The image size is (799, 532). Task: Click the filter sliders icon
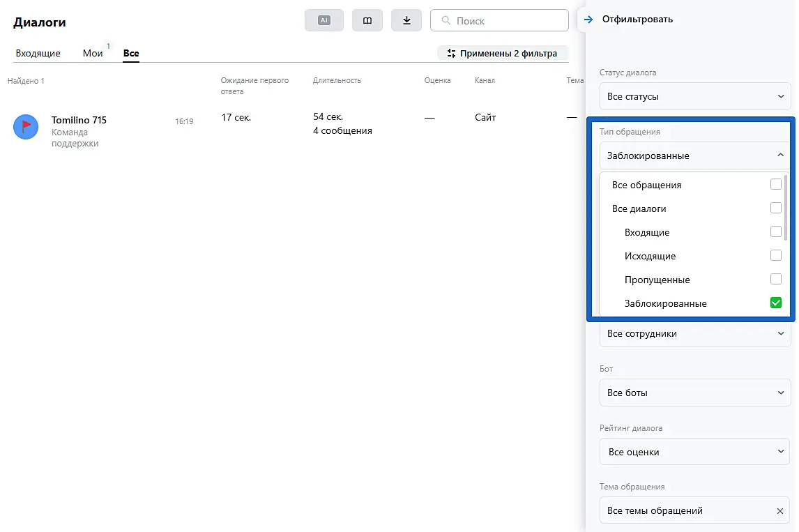tap(451, 53)
